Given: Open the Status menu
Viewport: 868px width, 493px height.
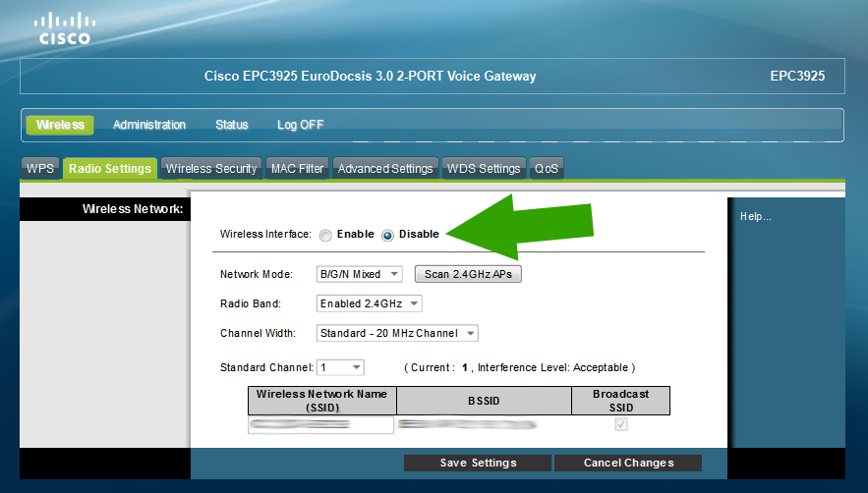Looking at the screenshot, I should pos(231,125).
